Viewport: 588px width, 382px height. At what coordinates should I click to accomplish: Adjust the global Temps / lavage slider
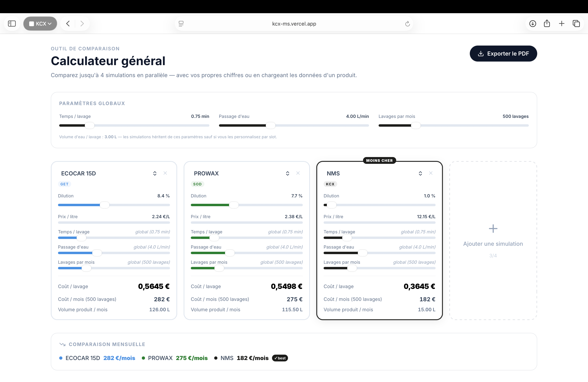(x=134, y=125)
